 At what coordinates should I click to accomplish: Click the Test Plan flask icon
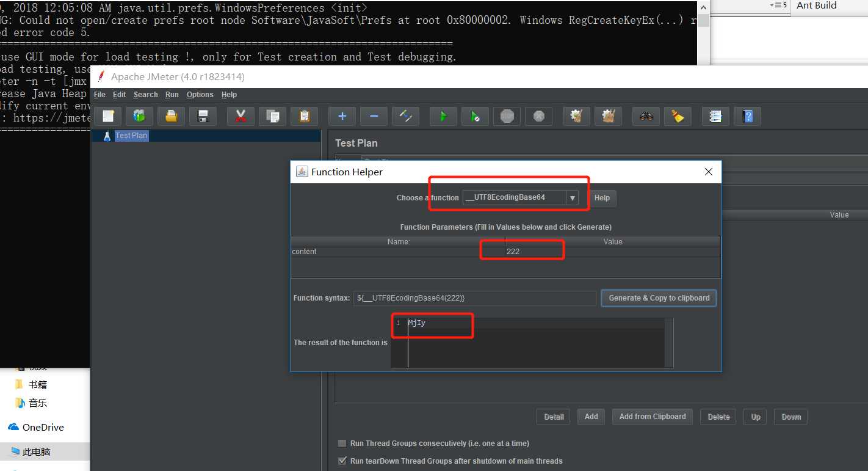click(107, 136)
